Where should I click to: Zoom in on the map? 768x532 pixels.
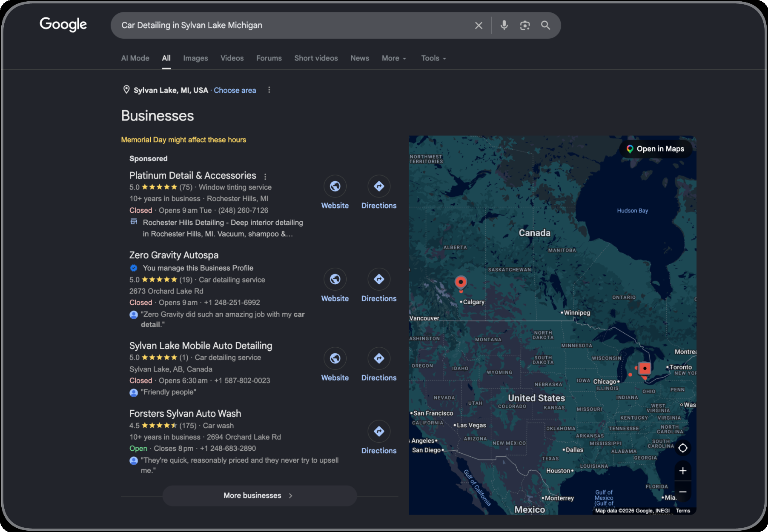683,471
